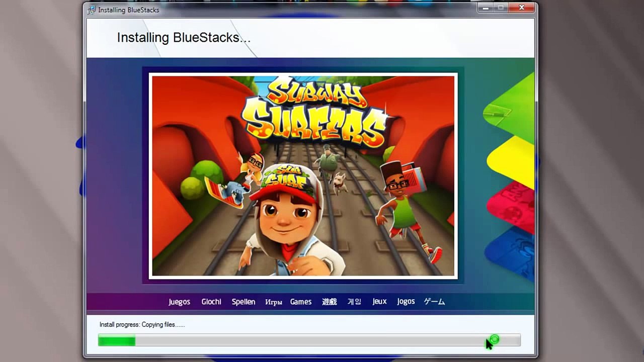Click the "ゲーム" label
Screen dimensions: 644x362
(x=434, y=302)
